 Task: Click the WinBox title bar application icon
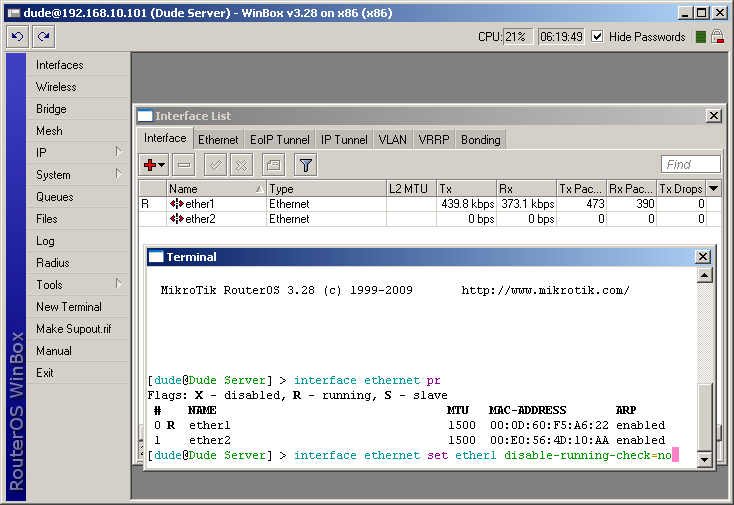coord(14,13)
